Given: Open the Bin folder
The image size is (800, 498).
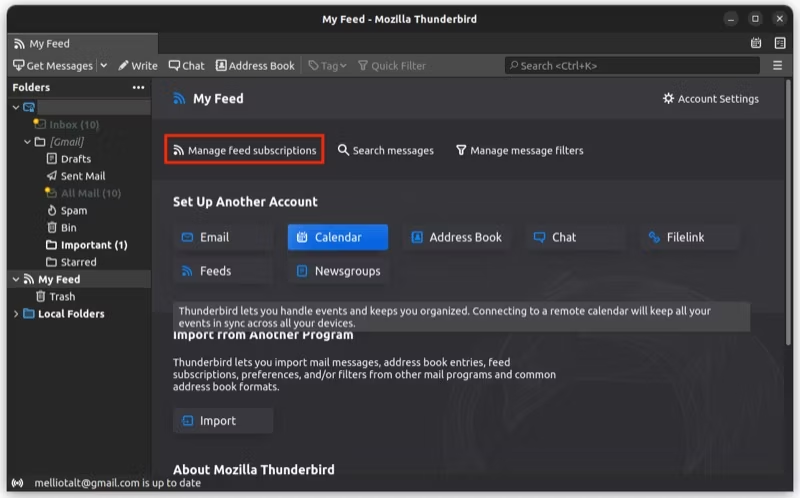Looking at the screenshot, I should point(62,228).
